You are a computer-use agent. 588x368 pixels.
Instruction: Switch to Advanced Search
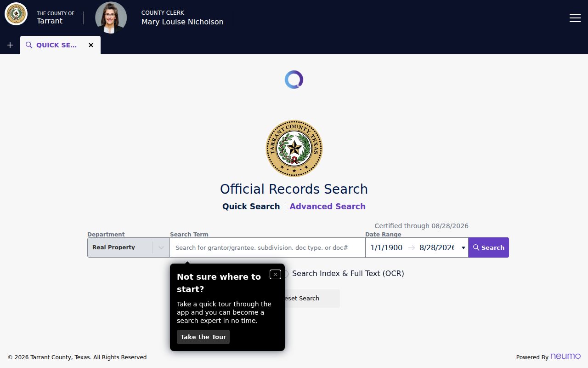coord(328,207)
